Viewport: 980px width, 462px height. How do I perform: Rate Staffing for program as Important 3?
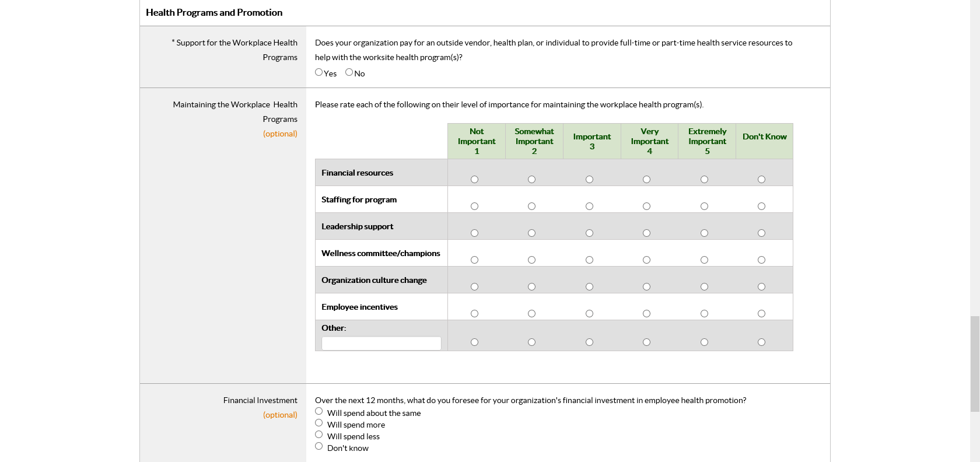coord(589,206)
